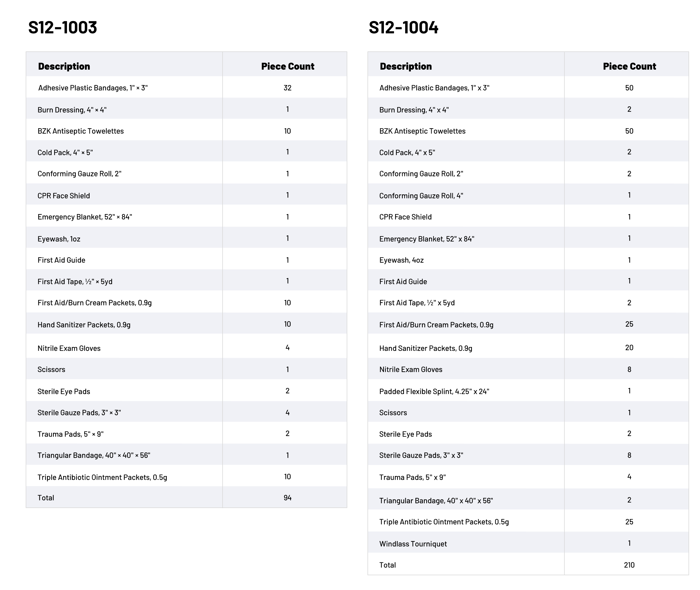The width and height of the screenshot is (700, 590).
Task: Select Scissors in the S12-1003 table
Action: (x=51, y=369)
